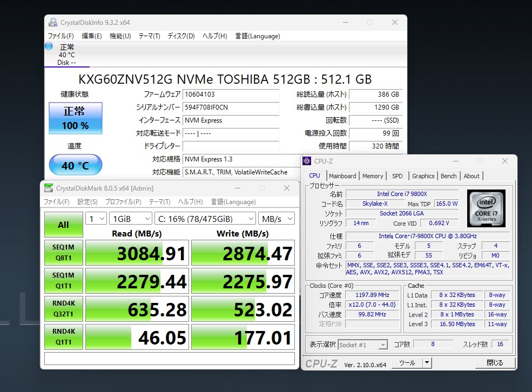The height and width of the screenshot is (392, 532).
Task: Click the 使用時間 value 320 時間
Action: (x=375, y=146)
